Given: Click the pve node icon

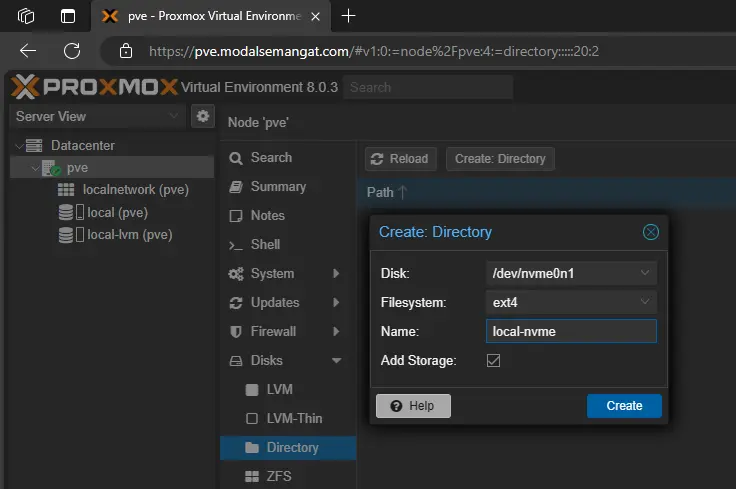Looking at the screenshot, I should 51,168.
